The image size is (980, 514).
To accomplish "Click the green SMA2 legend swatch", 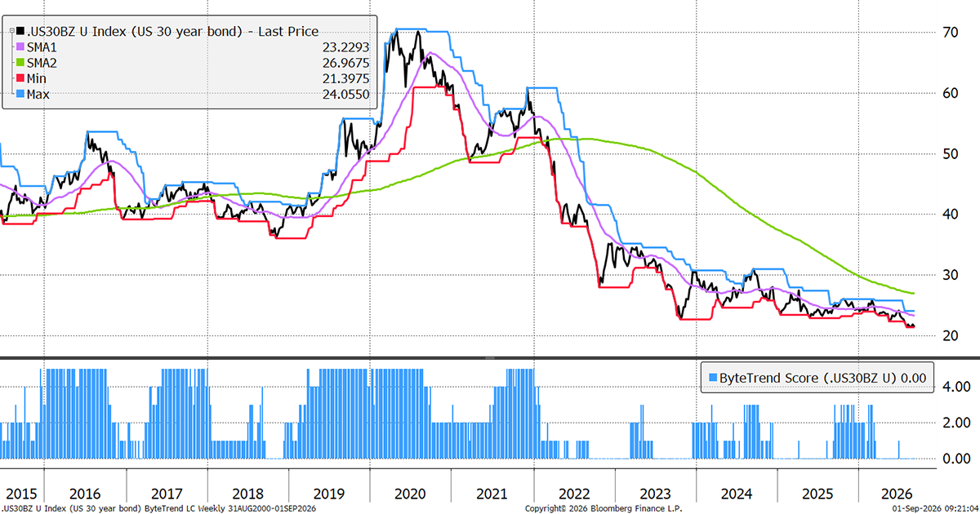I will pos(20,64).
